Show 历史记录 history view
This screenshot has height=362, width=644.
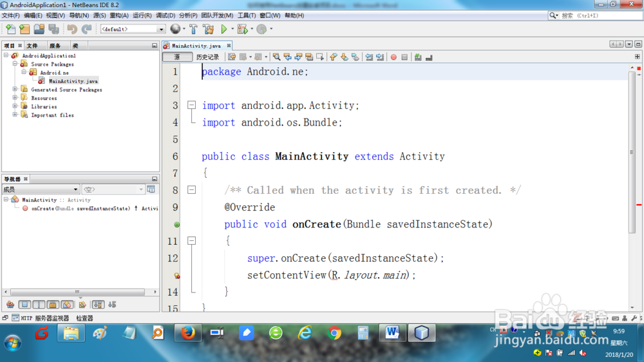coord(207,57)
